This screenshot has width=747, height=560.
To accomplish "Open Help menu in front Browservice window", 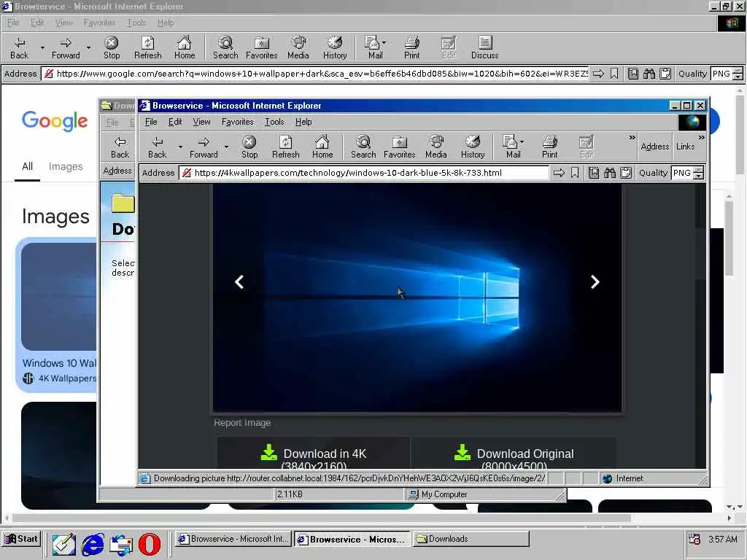I will coord(303,122).
